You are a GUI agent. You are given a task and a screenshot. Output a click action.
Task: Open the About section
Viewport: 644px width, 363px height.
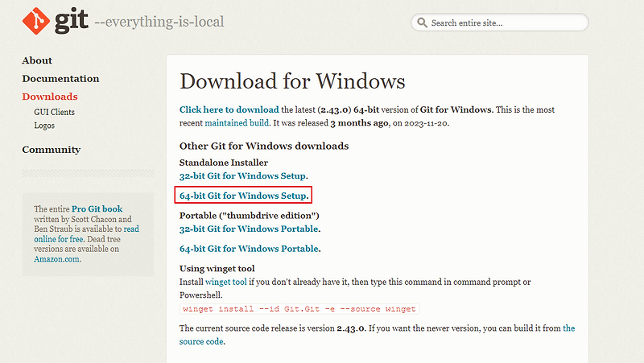pos(37,60)
